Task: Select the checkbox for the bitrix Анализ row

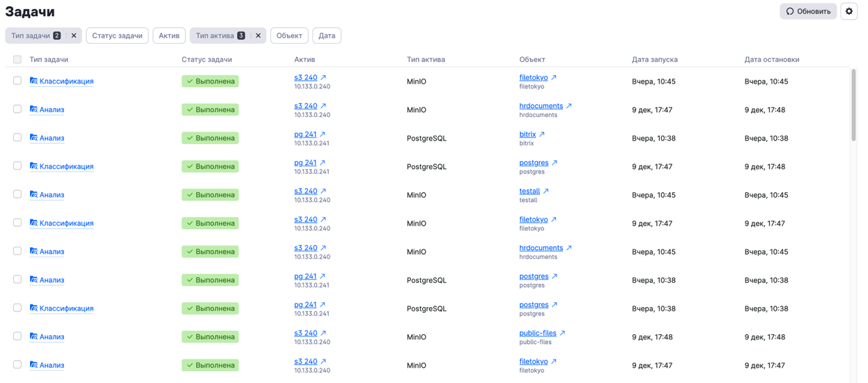Action: pos(17,138)
